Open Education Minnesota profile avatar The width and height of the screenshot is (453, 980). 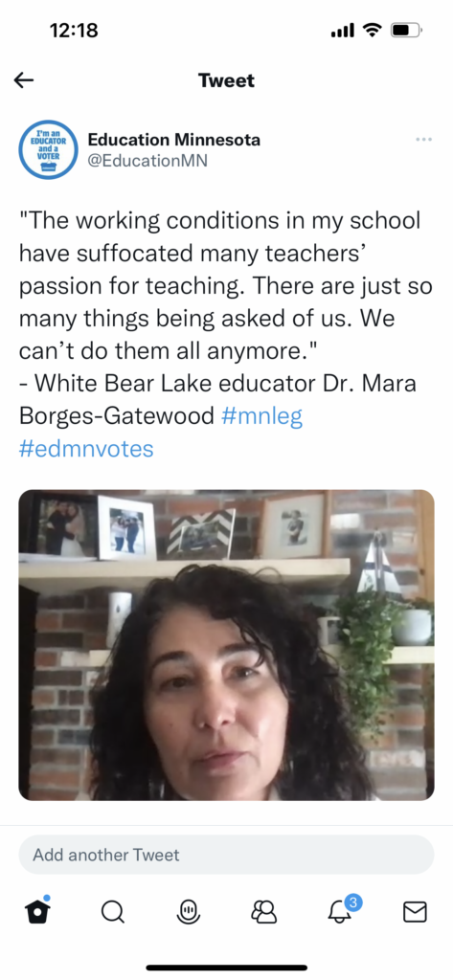pos(48,150)
